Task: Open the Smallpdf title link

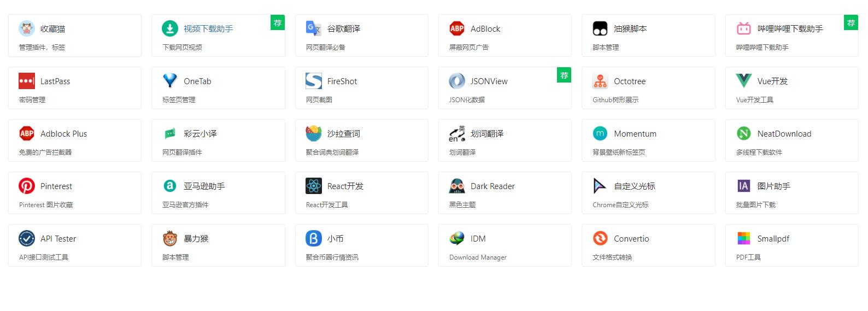Action: point(773,238)
